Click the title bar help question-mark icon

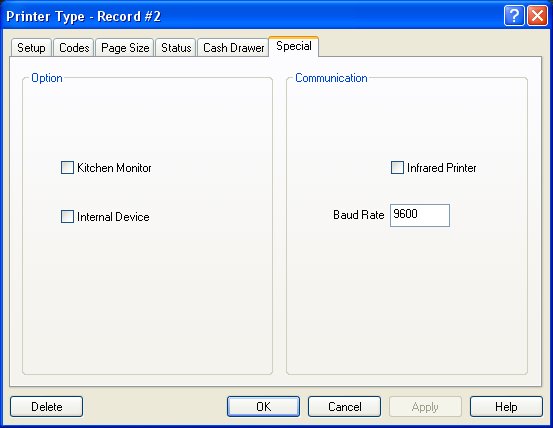click(x=514, y=16)
